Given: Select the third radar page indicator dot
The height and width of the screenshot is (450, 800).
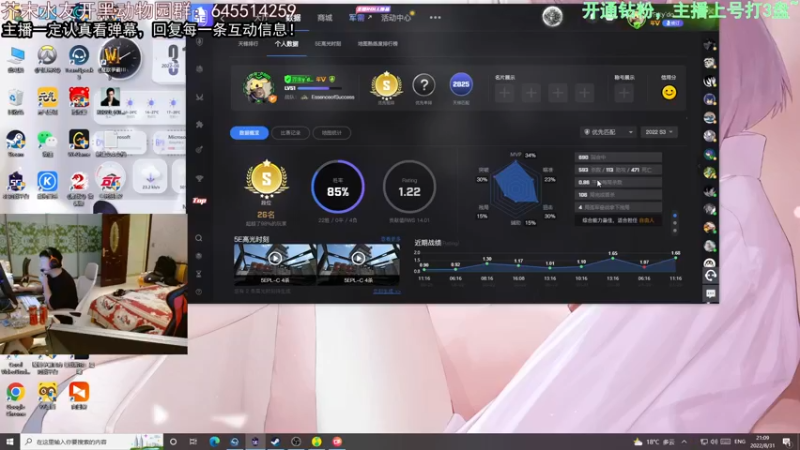Looking at the screenshot, I should (x=675, y=231).
